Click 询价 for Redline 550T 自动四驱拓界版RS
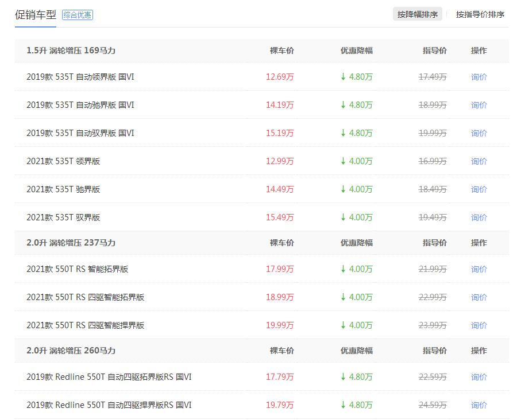 tap(479, 377)
